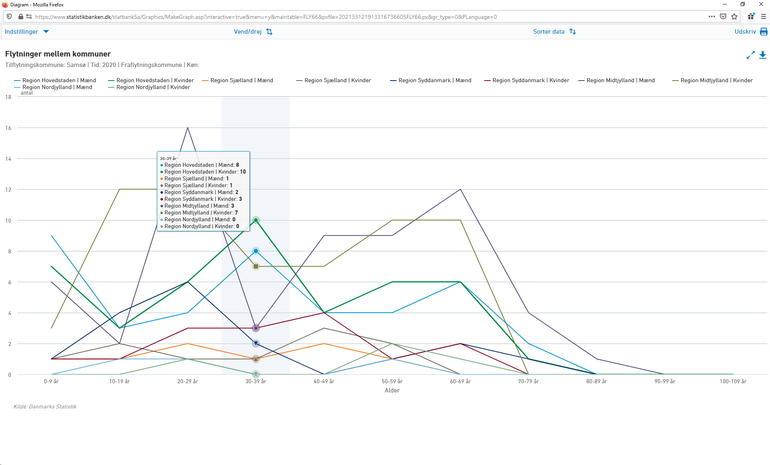Click the highlighted Hovedstaden Kvinder data point at 10

coord(256,220)
